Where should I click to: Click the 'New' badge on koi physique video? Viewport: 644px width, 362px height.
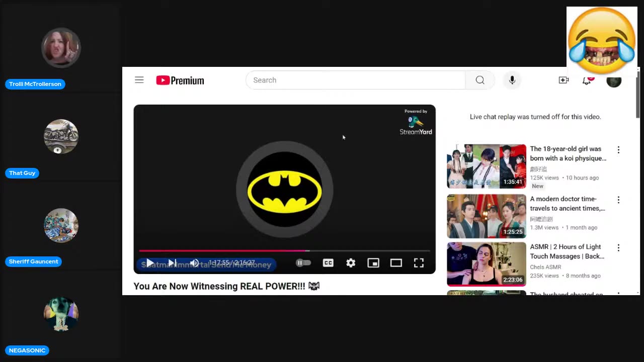click(x=538, y=186)
